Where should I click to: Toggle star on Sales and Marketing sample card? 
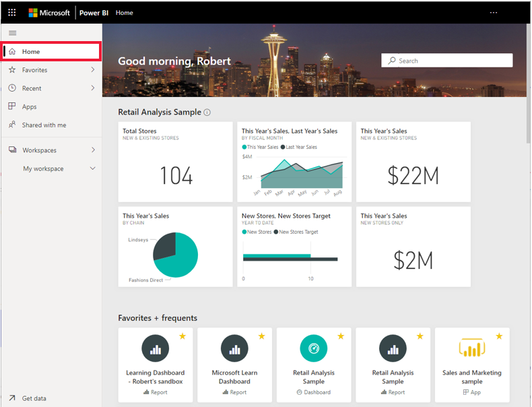[x=499, y=336]
